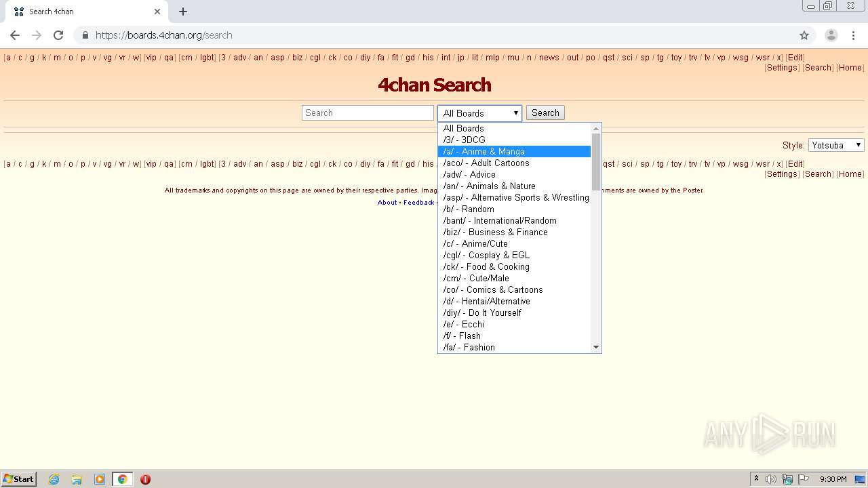Choose /adv/ - Advice option
Viewport: 868px width, 488px height.
pos(514,174)
